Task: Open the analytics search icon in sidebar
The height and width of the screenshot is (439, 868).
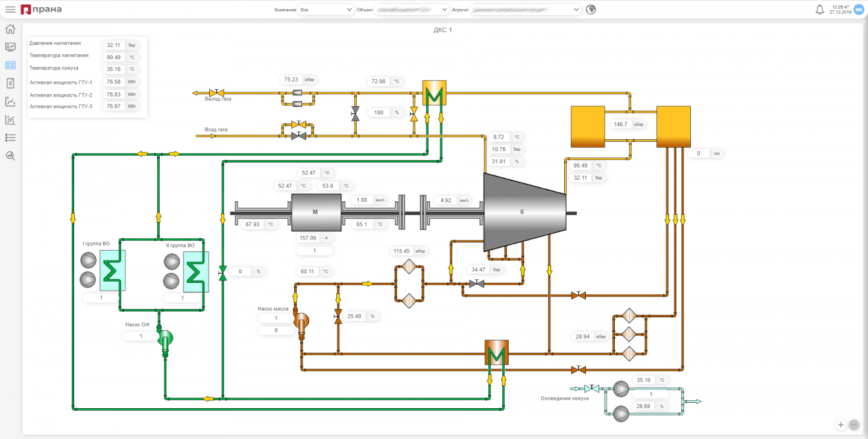Action: pos(10,156)
